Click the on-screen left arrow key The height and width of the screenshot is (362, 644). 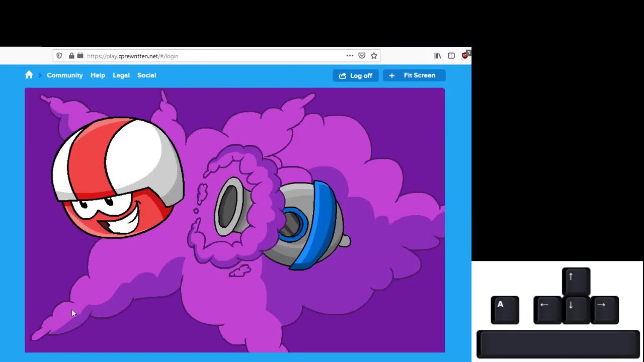(x=547, y=310)
